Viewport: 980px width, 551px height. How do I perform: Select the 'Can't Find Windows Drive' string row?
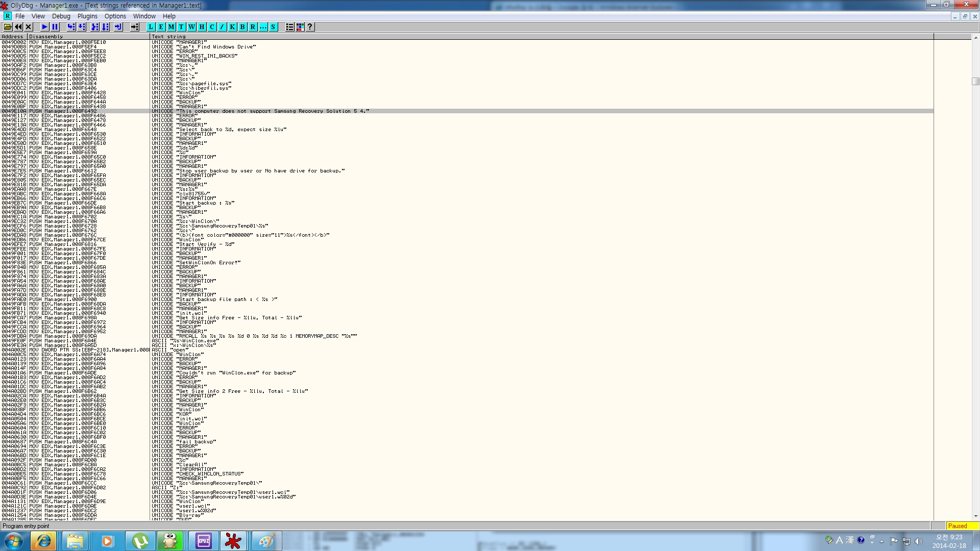[467, 47]
